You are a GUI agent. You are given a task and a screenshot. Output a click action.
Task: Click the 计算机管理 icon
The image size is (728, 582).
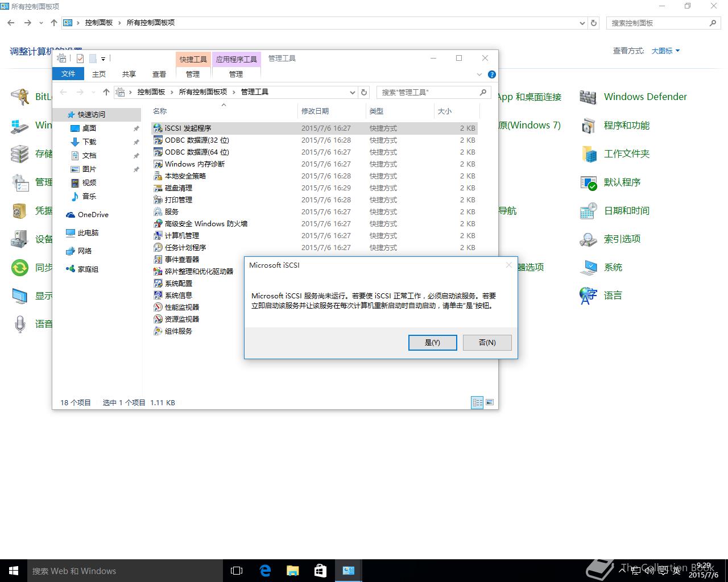pos(158,236)
